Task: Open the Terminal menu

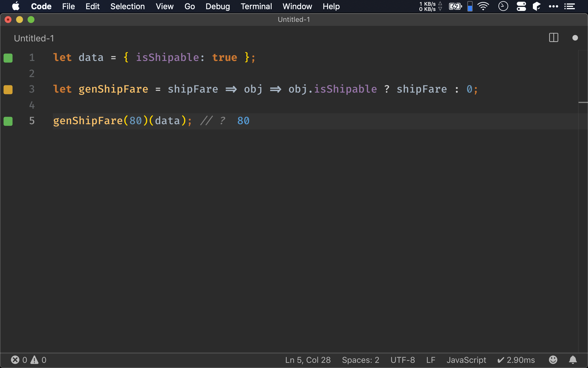Action: coord(256,6)
